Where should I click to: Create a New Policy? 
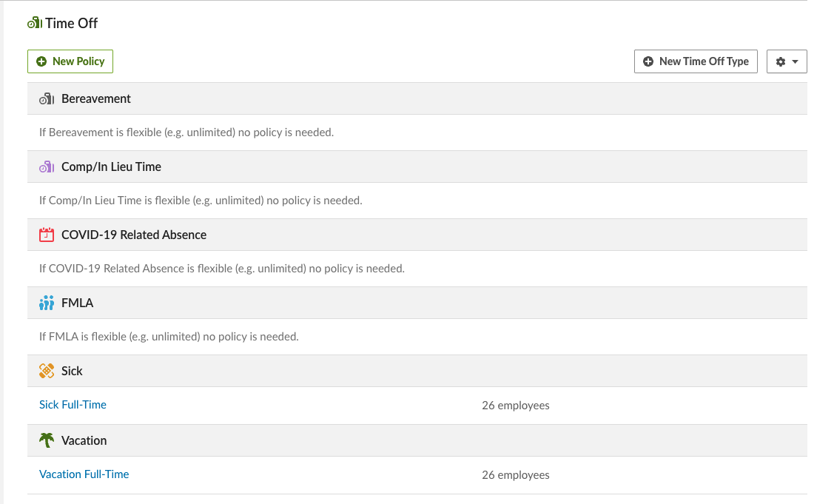click(x=70, y=61)
